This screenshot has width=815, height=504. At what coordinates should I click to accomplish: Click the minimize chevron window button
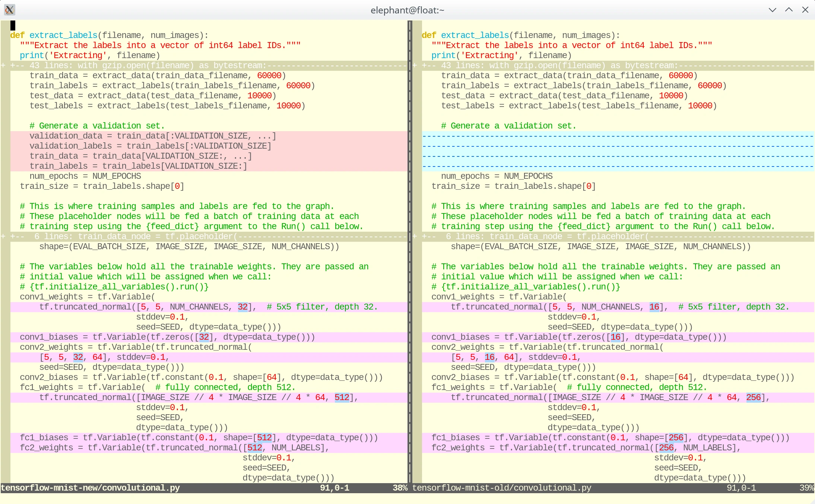tap(772, 10)
